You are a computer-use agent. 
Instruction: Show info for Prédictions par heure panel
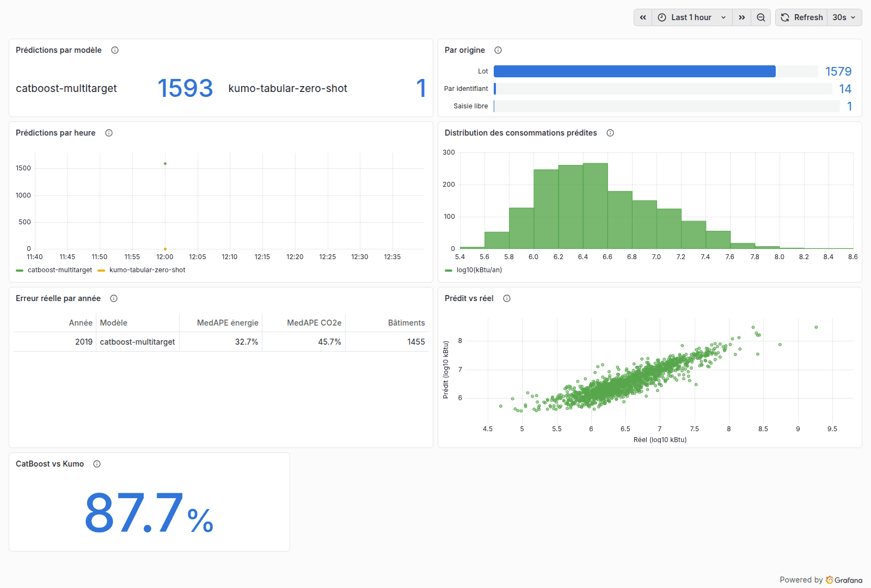[x=109, y=133]
